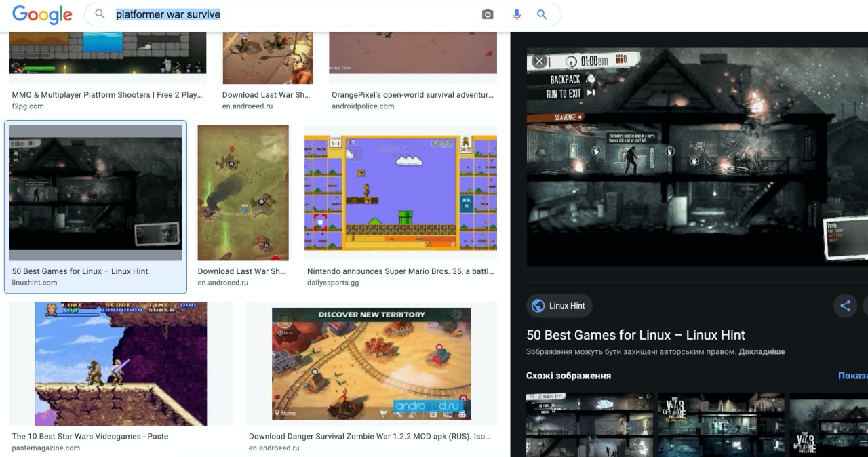Click the blue search submit icon

pyautogui.click(x=542, y=14)
